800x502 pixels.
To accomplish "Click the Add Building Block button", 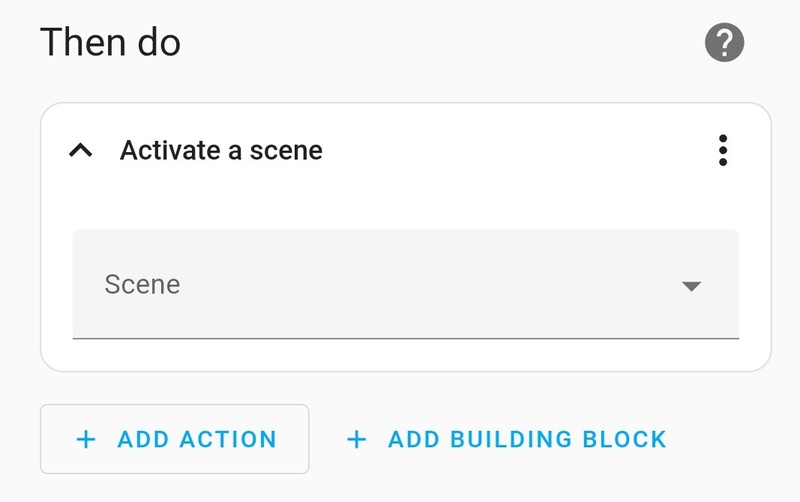I will pyautogui.click(x=506, y=439).
